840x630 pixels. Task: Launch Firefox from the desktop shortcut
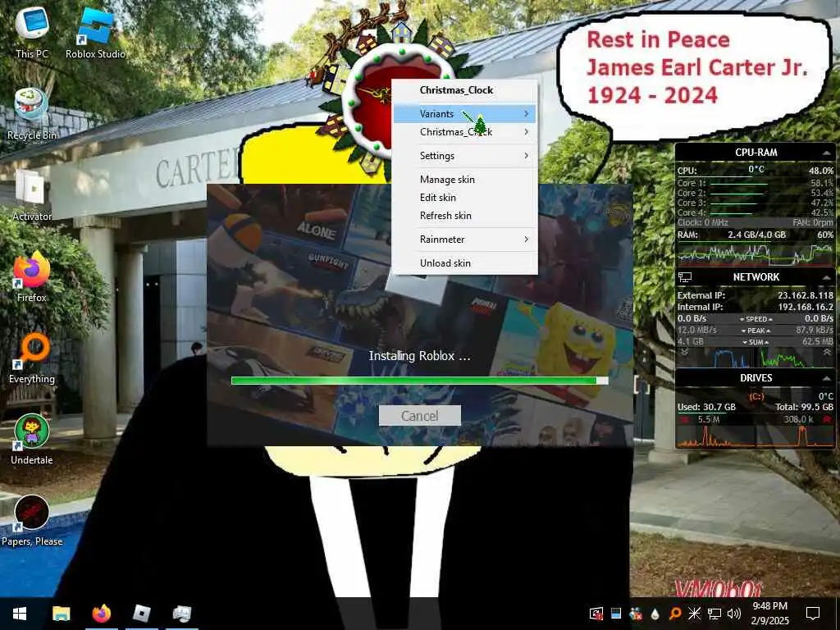(x=32, y=276)
